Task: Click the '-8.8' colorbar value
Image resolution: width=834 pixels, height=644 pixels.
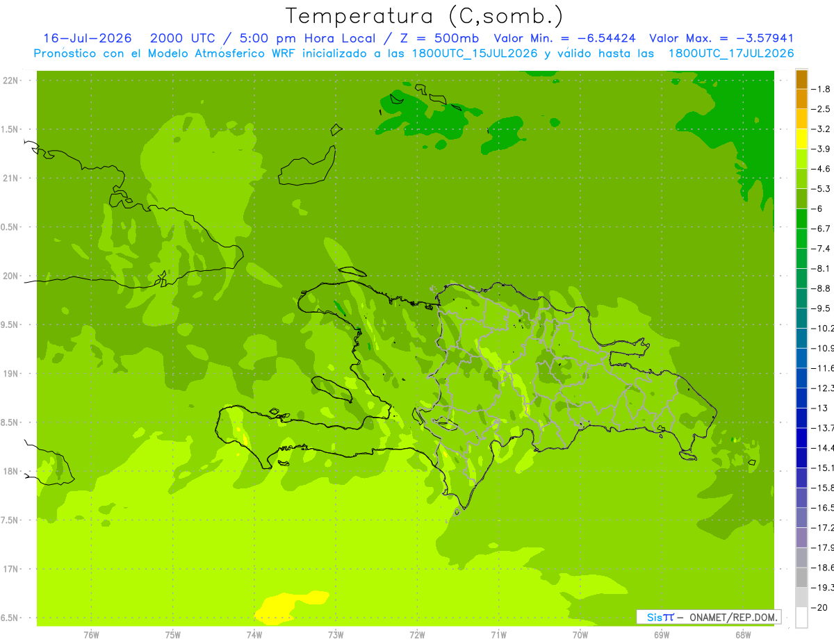Action: [821, 288]
